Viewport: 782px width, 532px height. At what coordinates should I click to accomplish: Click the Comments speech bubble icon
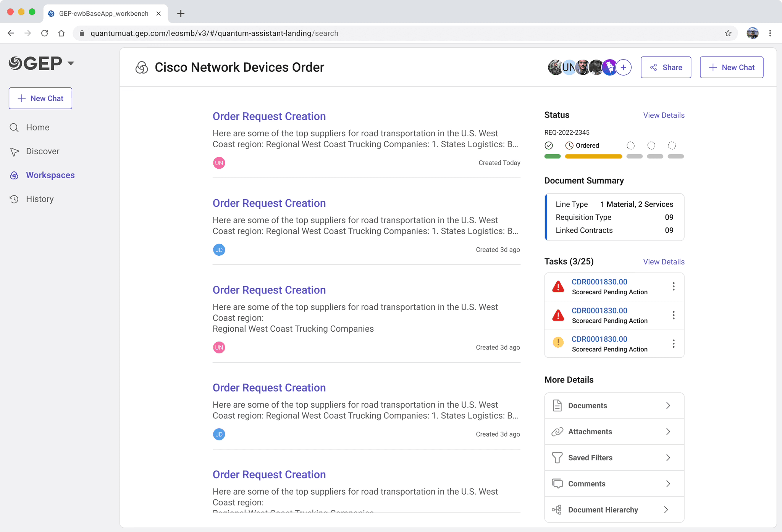click(x=557, y=484)
